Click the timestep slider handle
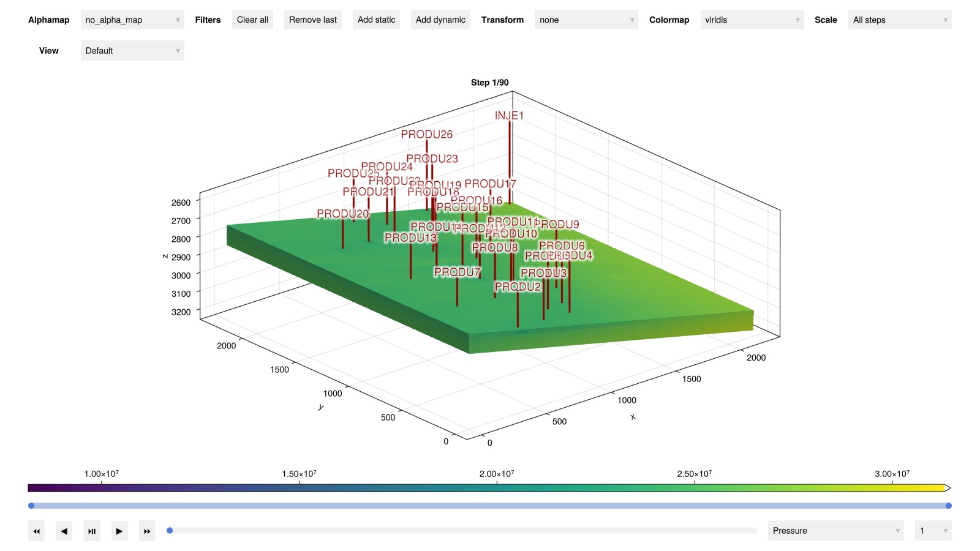Image resolution: width=980 pixels, height=551 pixels. [x=170, y=531]
